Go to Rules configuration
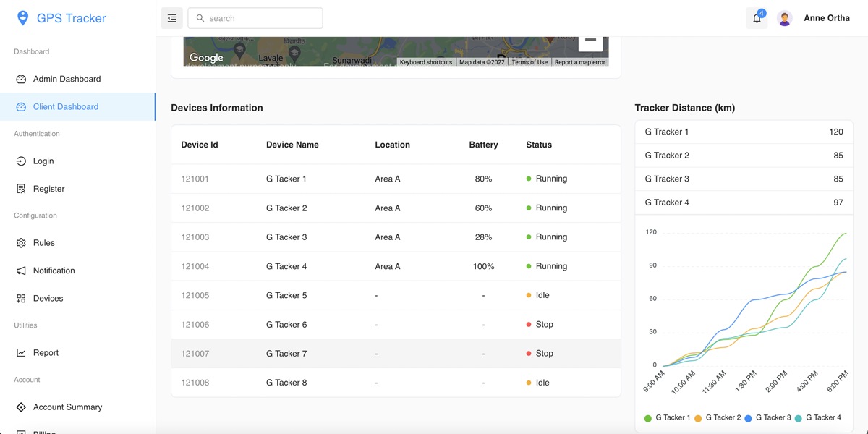The width and height of the screenshot is (868, 434). pos(77,243)
